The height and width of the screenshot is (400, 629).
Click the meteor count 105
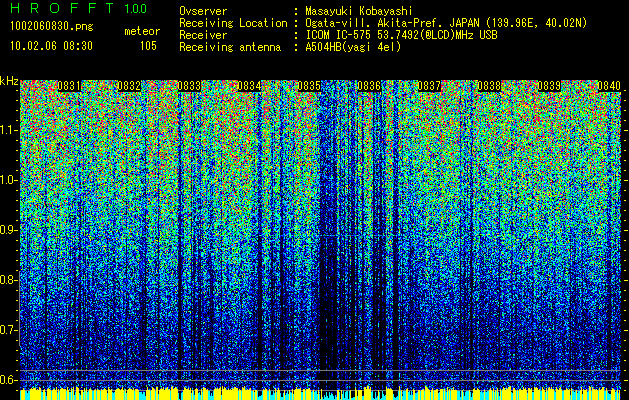(148, 46)
